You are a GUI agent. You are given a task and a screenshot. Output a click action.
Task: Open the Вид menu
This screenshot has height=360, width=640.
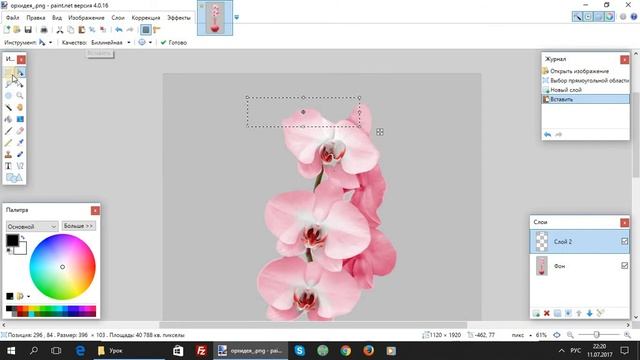point(57,18)
